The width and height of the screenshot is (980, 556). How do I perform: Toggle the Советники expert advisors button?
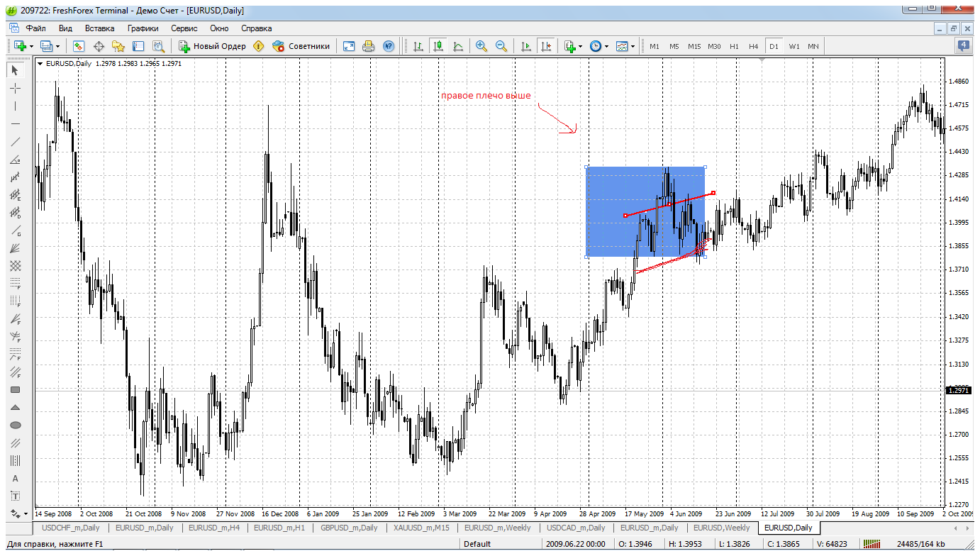click(301, 46)
